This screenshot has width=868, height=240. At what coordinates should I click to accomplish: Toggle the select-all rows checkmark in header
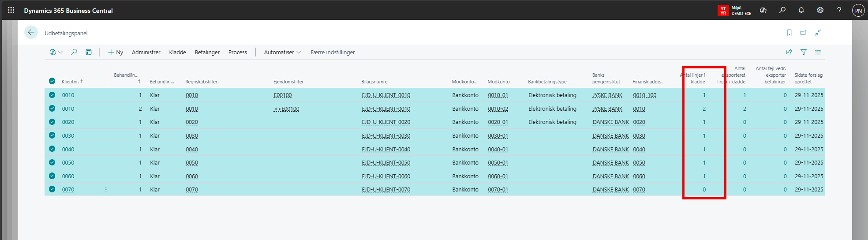[x=52, y=81]
